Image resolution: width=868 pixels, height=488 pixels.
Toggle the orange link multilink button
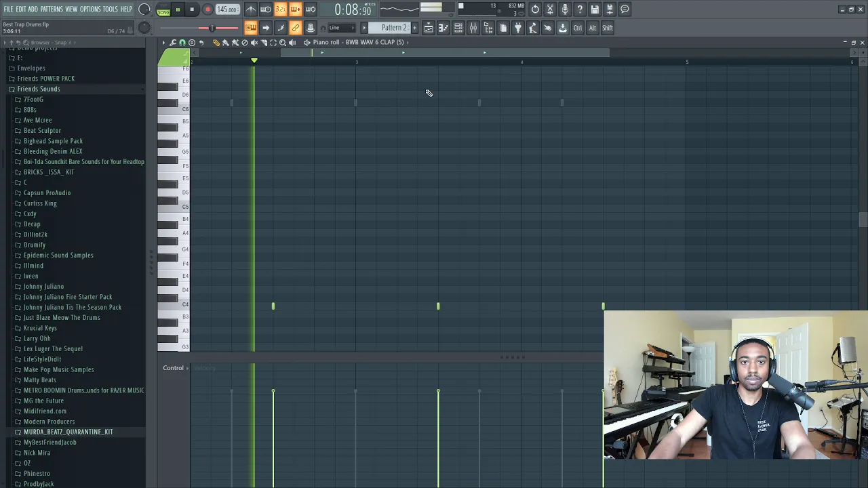pos(295,28)
